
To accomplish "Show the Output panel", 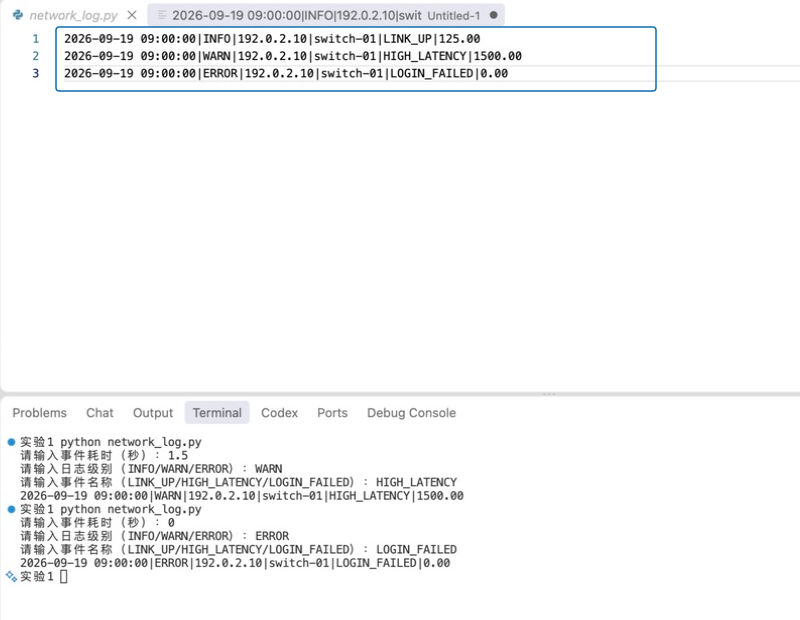I will tap(153, 413).
